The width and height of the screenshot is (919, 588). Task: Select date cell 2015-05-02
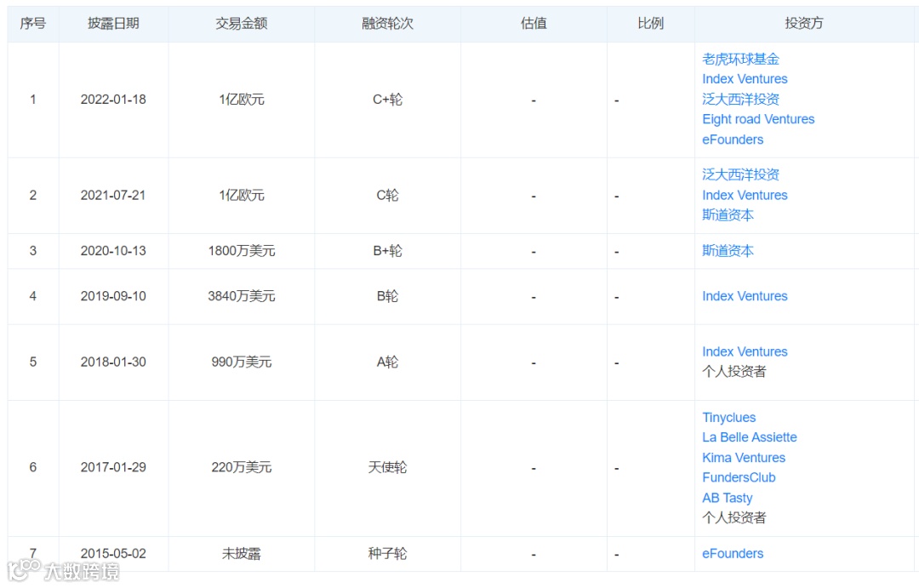pyautogui.click(x=113, y=554)
